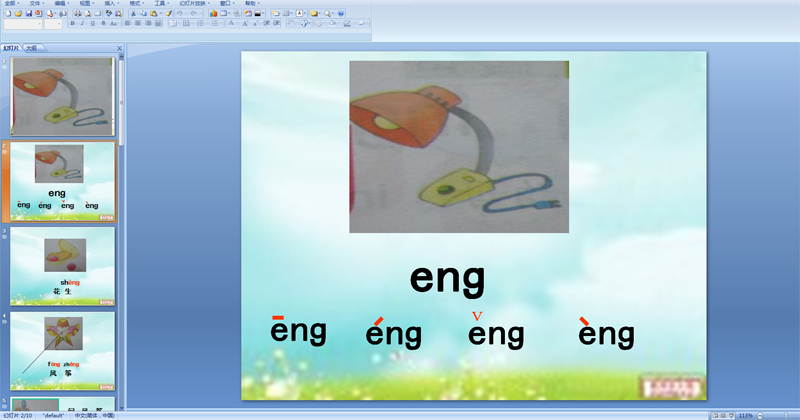Align text right

coord(148,23)
